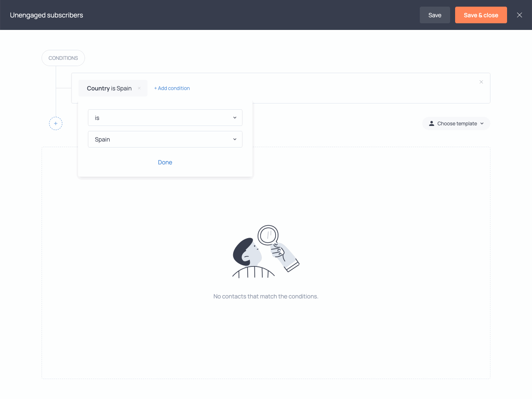This screenshot has width=532, height=399.
Task: Click the chevron in the Spain select box
Action: click(x=235, y=139)
